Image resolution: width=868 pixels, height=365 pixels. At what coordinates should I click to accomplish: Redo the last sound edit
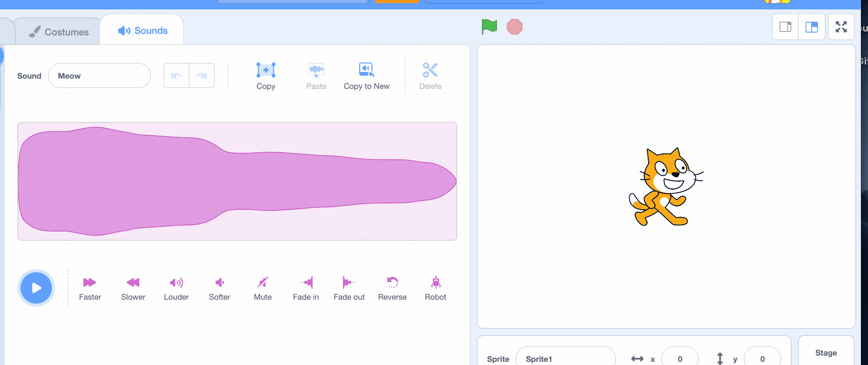(202, 75)
